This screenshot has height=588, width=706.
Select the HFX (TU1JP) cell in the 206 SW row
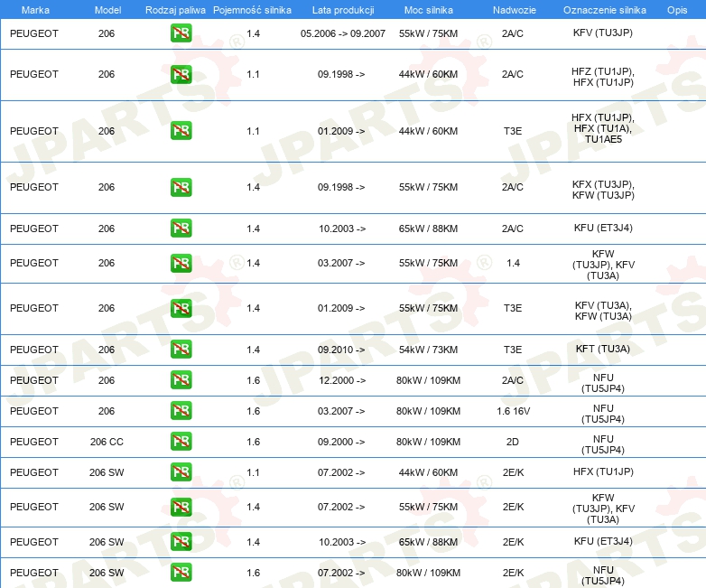click(603, 471)
